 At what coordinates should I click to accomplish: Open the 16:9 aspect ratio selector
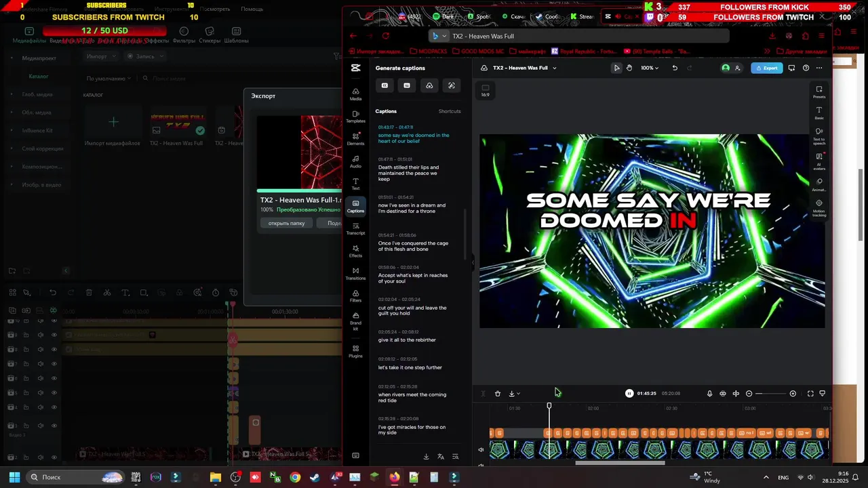[485, 90]
